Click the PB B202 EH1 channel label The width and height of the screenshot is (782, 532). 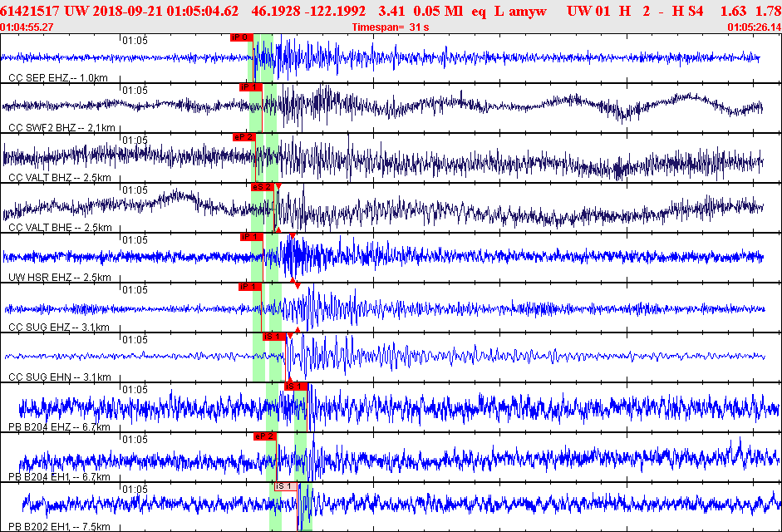[x=59, y=527]
